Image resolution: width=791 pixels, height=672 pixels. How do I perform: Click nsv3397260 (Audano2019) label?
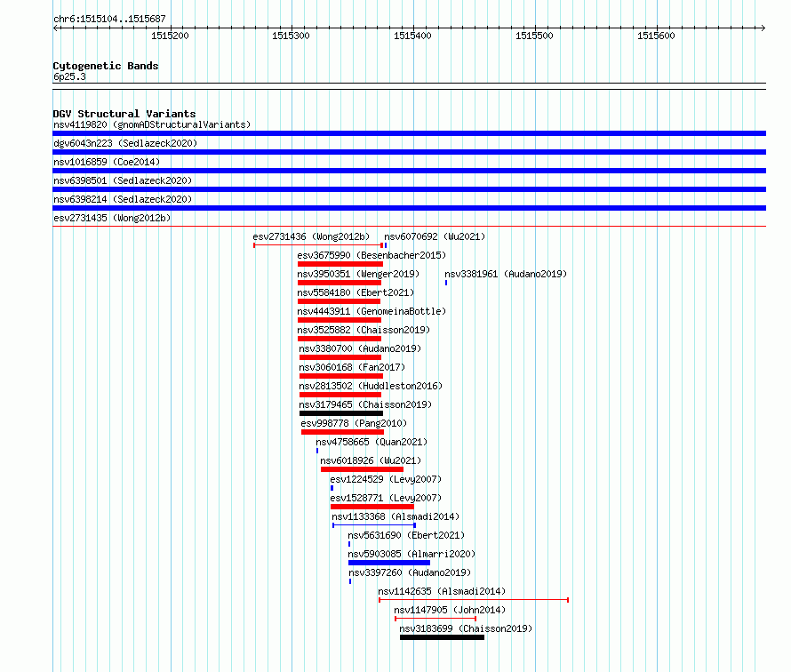pyautogui.click(x=410, y=572)
